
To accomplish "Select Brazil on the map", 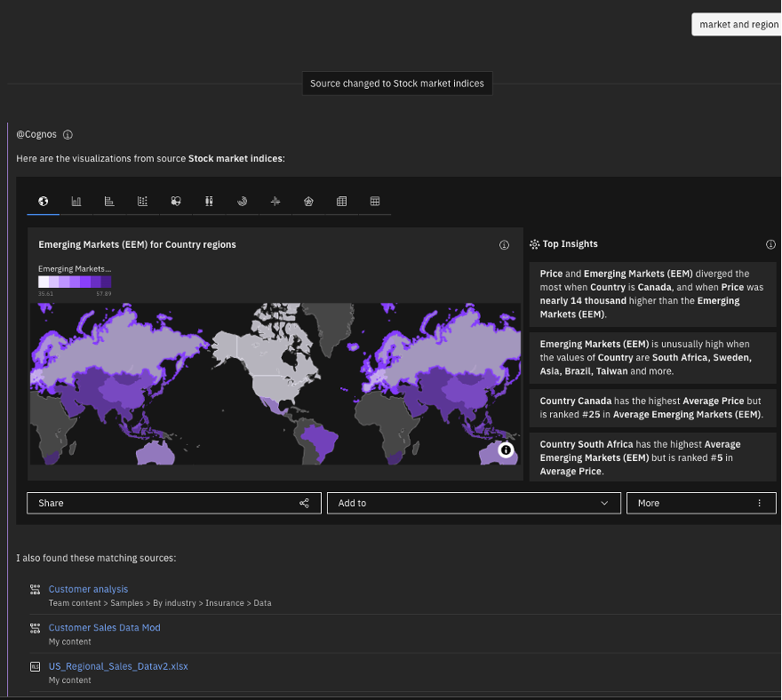I will tap(320, 441).
